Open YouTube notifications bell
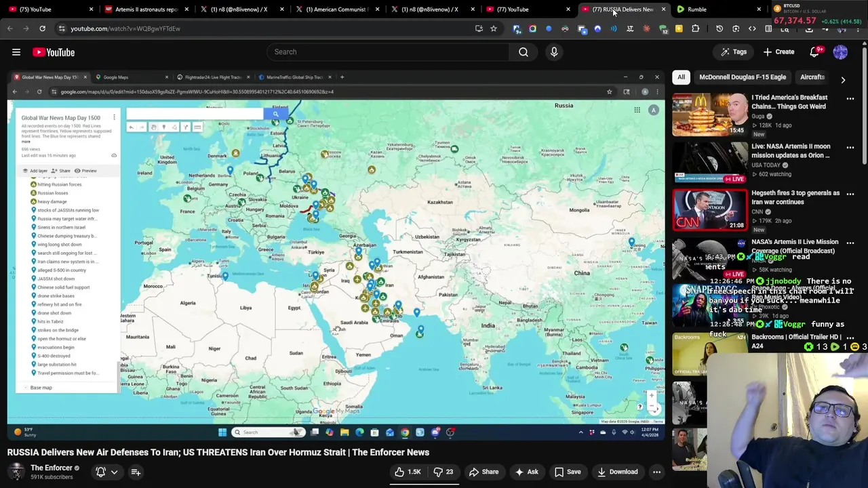This screenshot has width=868, height=488. pyautogui.click(x=815, y=52)
